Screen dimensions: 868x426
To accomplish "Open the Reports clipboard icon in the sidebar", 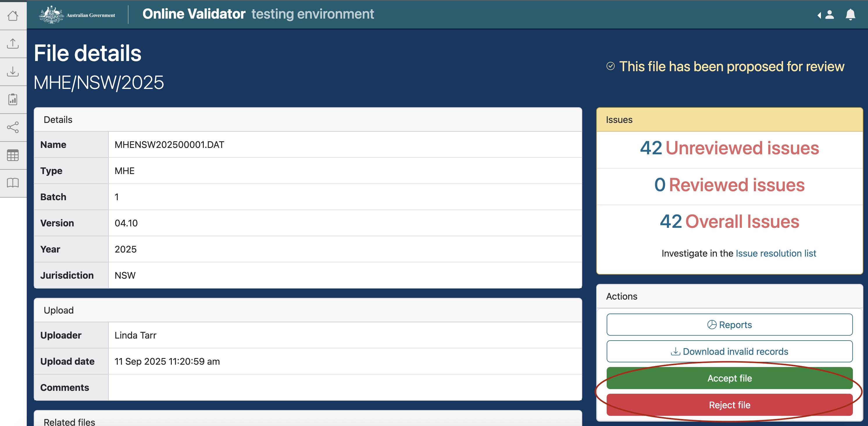I will pos(13,99).
